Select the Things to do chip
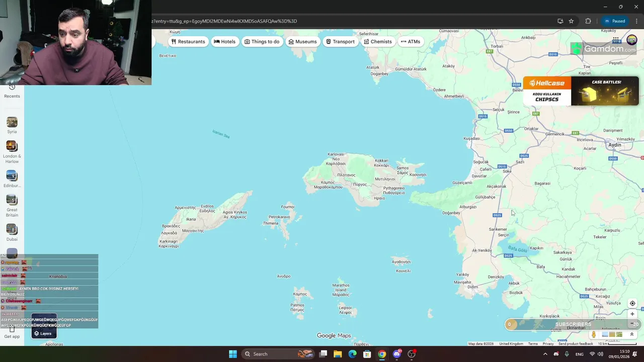Screen dimensions: 644x362 coord(262,42)
